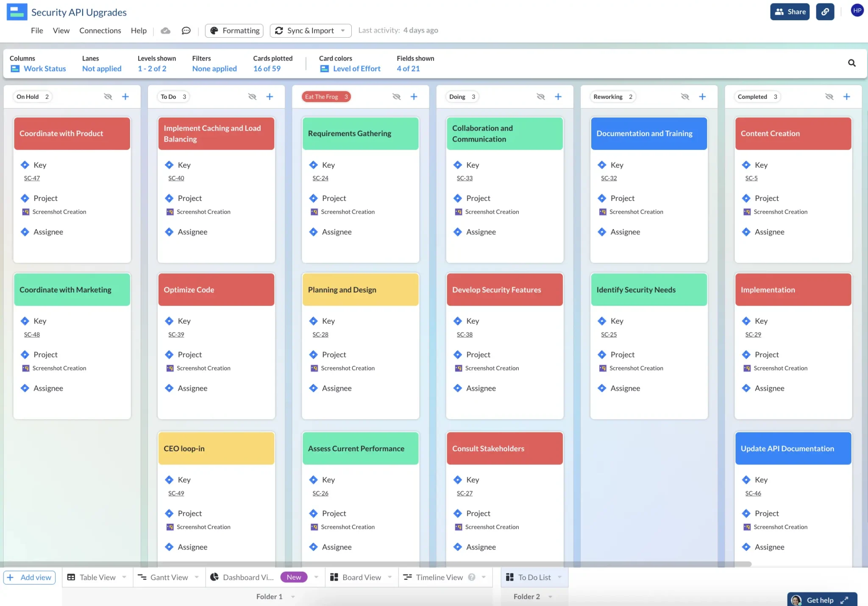Click the hide icon on Eat The Frog column

click(x=396, y=96)
